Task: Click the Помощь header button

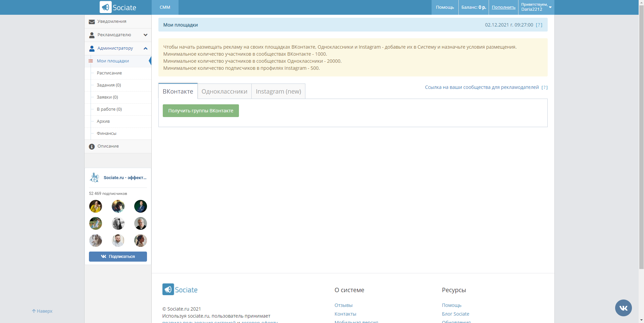Action: pyautogui.click(x=445, y=7)
